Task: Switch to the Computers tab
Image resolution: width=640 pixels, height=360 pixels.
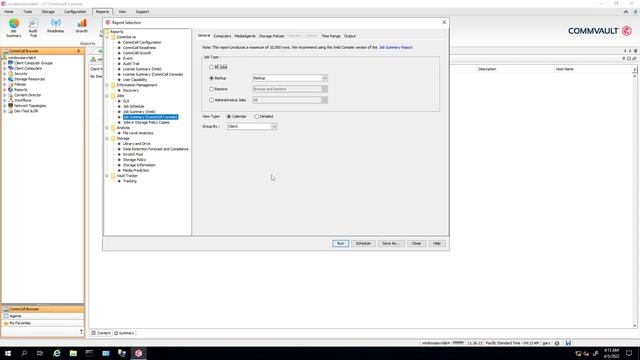Action: point(222,36)
